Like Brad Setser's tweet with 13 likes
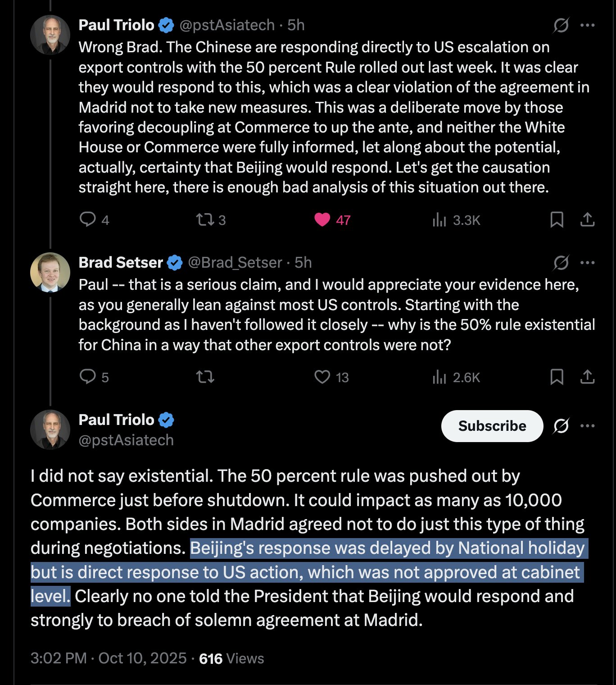 [x=322, y=376]
